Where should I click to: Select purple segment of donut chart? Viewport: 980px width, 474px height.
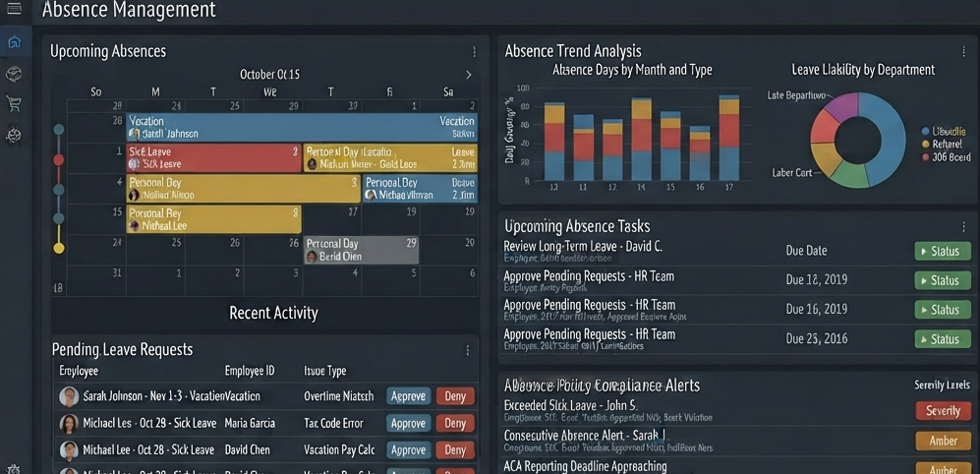pos(842,105)
